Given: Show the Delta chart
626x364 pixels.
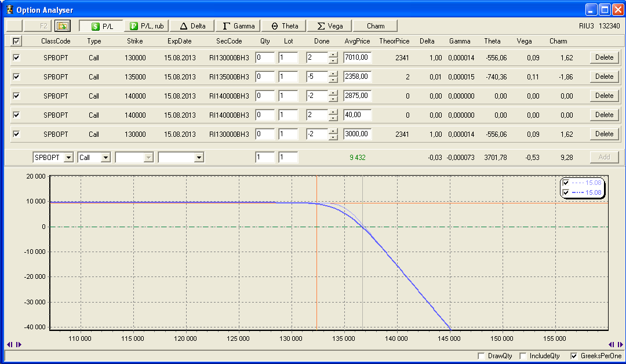Looking at the screenshot, I should 192,26.
